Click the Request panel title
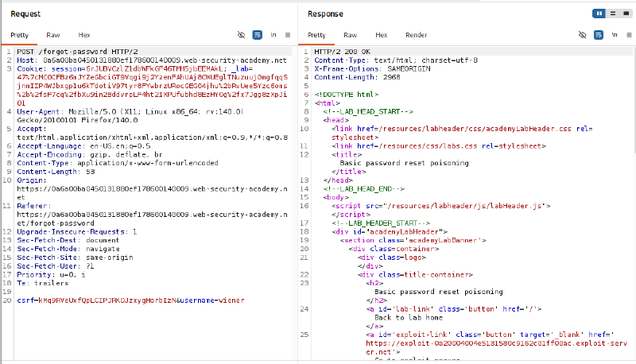The height and width of the screenshot is (364, 636). coord(25,14)
